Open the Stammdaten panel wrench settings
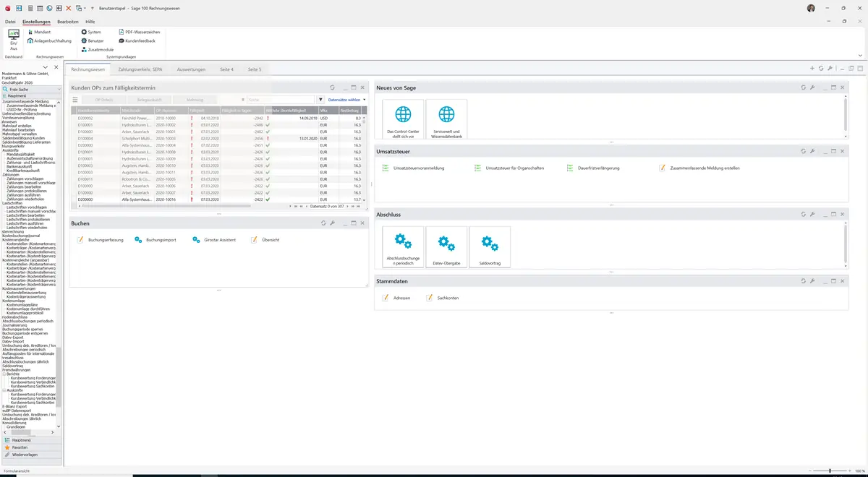This screenshot has width=868, height=477. pyautogui.click(x=812, y=280)
